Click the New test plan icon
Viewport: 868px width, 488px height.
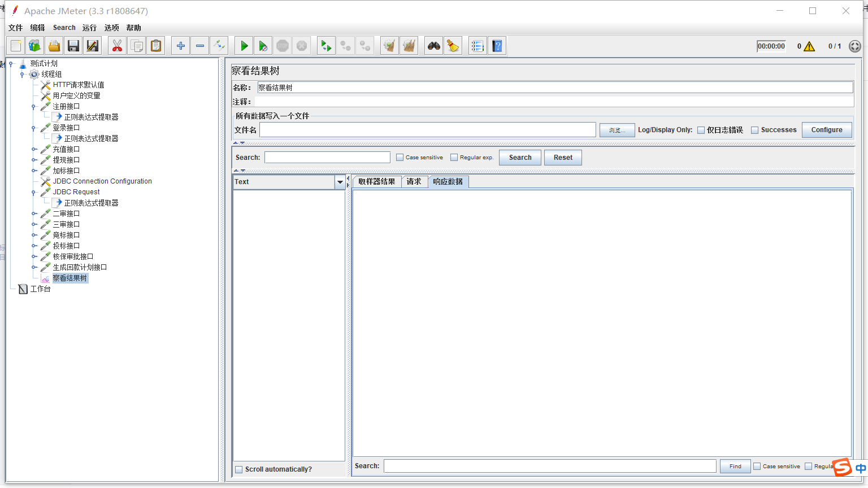[x=16, y=46]
